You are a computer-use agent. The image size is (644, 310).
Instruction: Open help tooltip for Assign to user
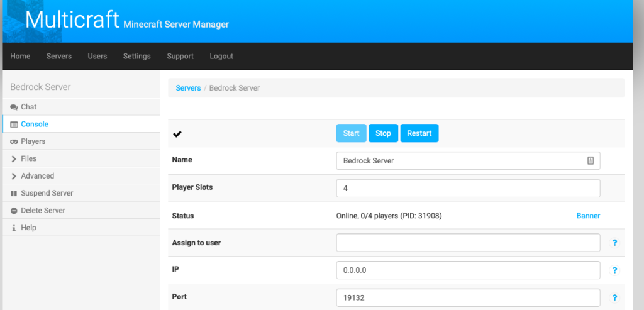tap(614, 243)
